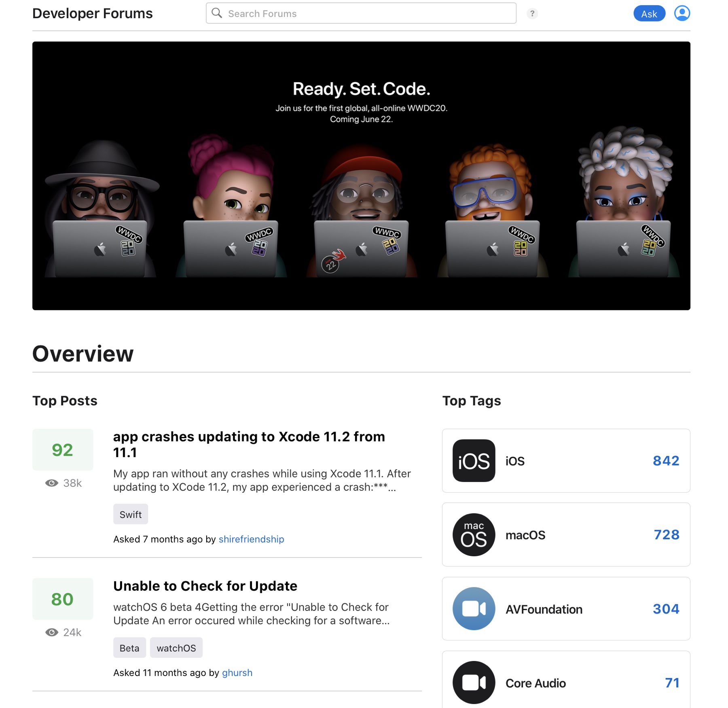Click the Ask button
Image resolution: width=728 pixels, height=708 pixels.
[649, 13]
